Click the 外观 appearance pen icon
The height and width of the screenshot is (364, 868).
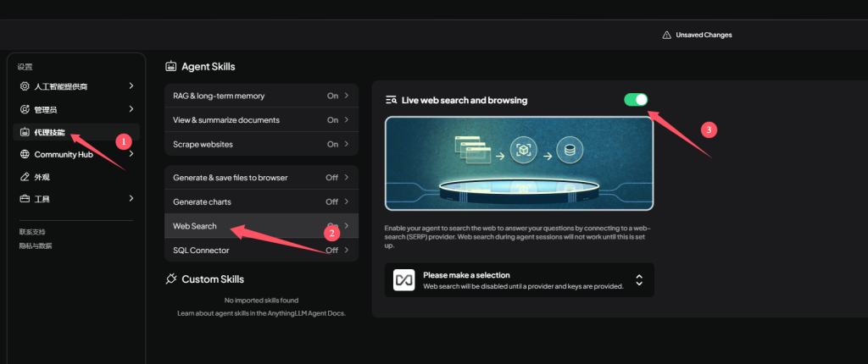tap(25, 177)
